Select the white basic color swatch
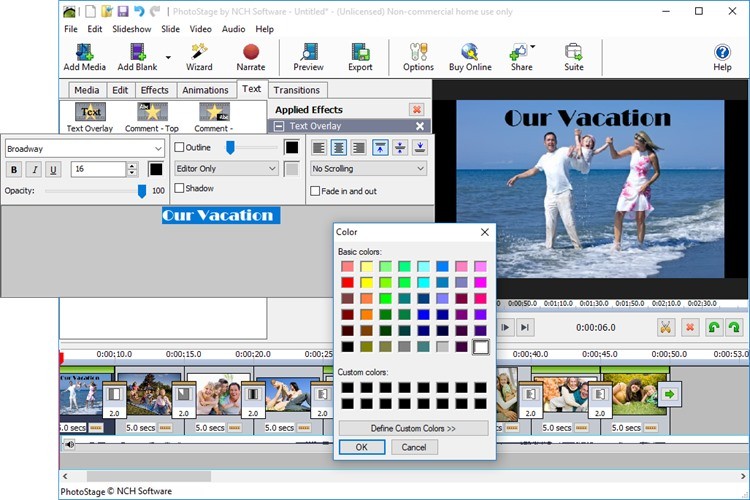Screen dimensions: 750x500 click(x=481, y=347)
